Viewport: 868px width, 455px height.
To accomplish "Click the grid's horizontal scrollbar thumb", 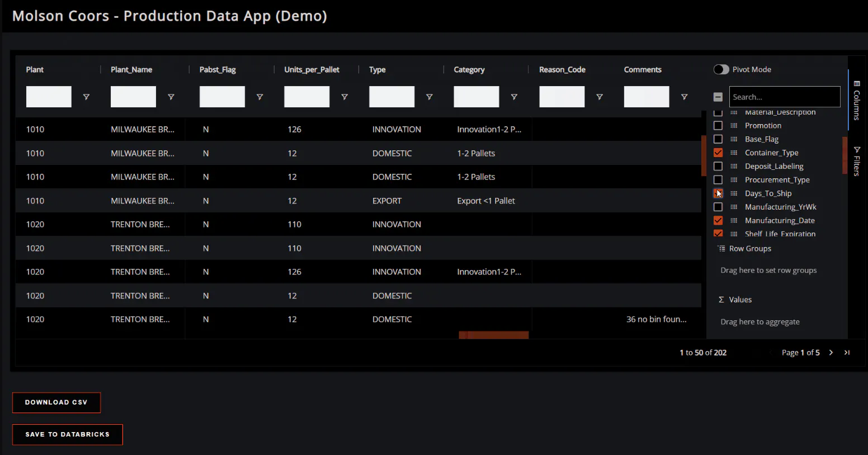I will (x=494, y=335).
